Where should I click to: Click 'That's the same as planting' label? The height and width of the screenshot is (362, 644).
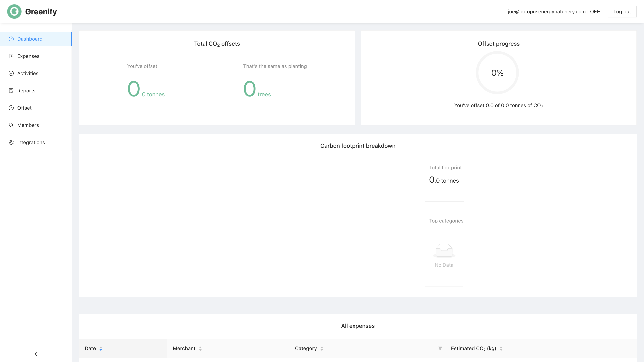[x=275, y=66]
